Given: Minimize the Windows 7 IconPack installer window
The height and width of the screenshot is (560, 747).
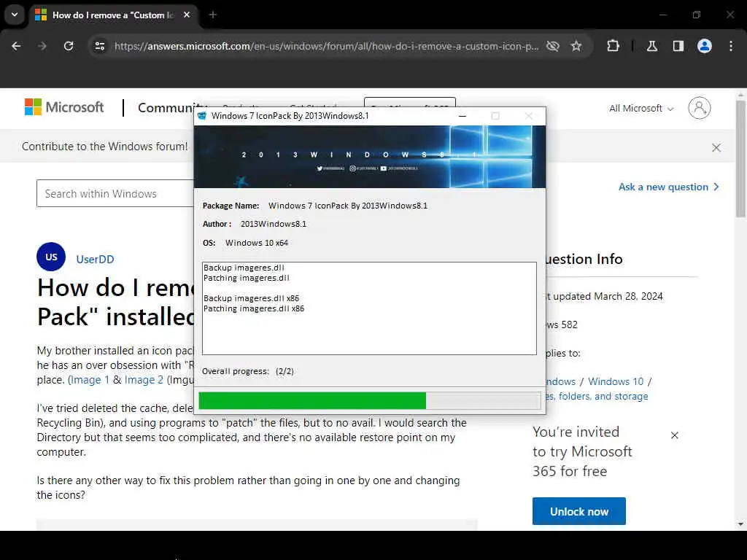Looking at the screenshot, I should pyautogui.click(x=462, y=116).
